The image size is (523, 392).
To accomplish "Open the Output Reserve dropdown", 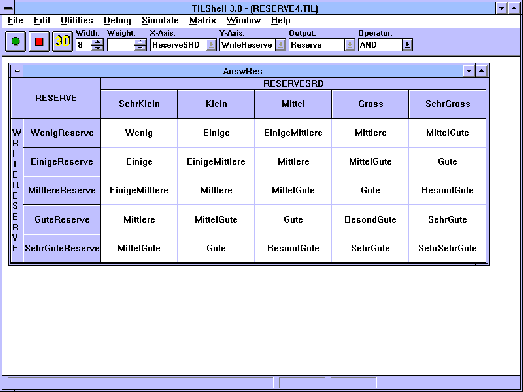I will coord(349,45).
